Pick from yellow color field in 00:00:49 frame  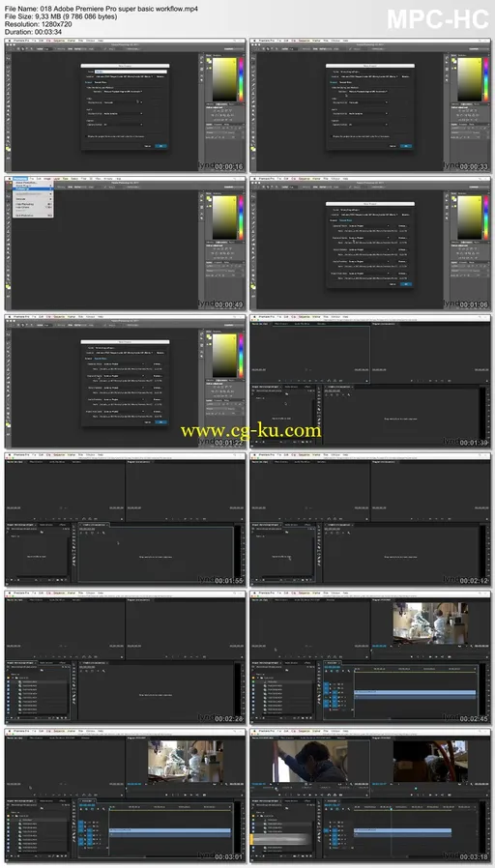point(224,217)
